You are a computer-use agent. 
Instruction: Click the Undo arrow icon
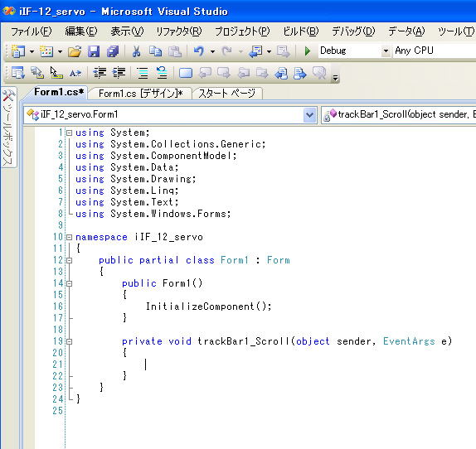[x=199, y=51]
